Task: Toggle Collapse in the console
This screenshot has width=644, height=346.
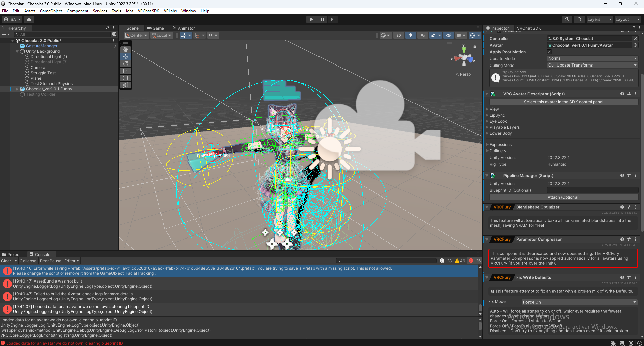Action: pyautogui.click(x=28, y=261)
